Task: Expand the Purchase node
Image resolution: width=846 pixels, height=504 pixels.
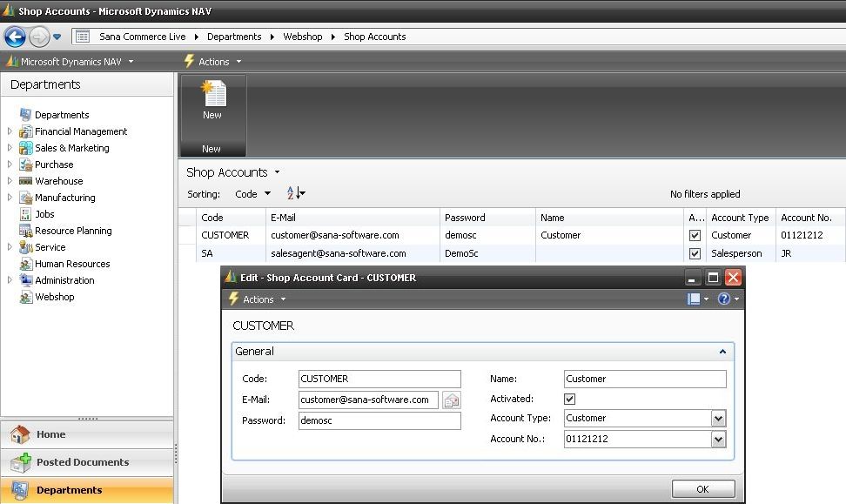Action: pos(10,164)
